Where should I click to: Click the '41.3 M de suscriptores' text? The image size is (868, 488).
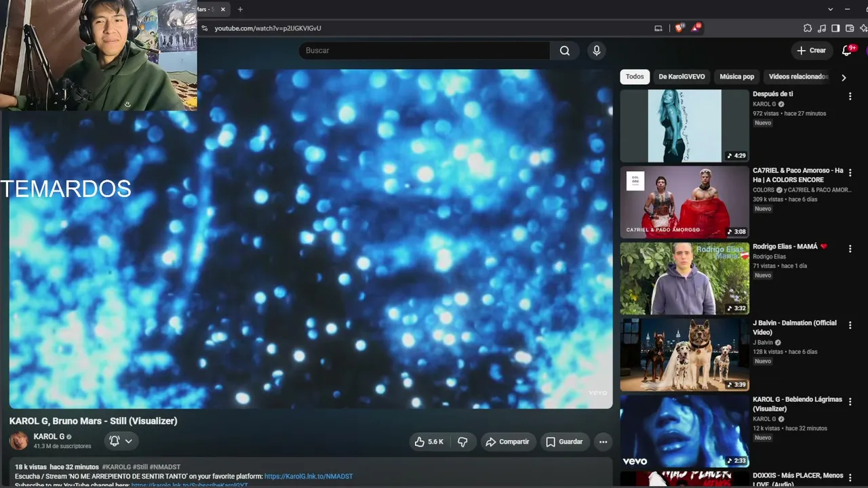click(x=62, y=447)
